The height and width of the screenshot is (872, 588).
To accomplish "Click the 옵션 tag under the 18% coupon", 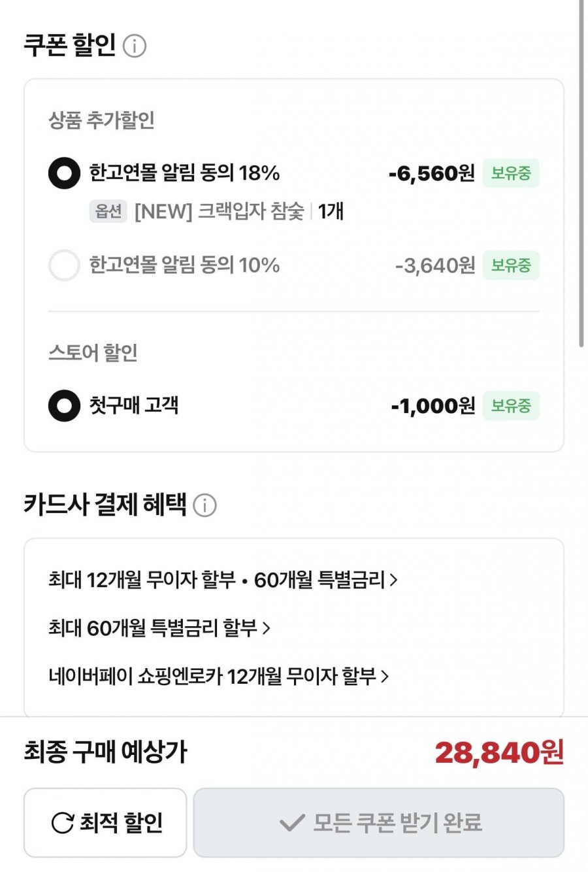I will point(108,211).
